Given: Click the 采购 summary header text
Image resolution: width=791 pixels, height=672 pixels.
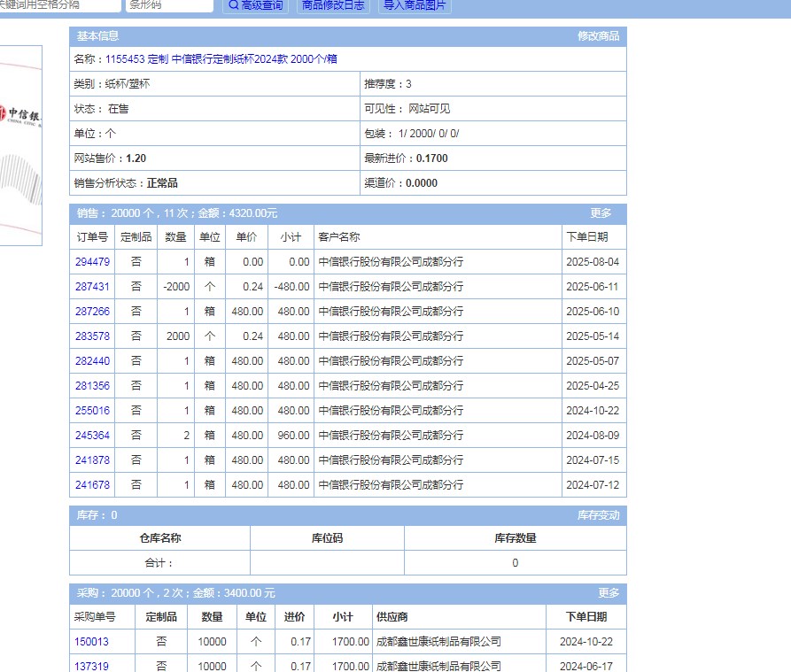Looking at the screenshot, I should (176, 593).
